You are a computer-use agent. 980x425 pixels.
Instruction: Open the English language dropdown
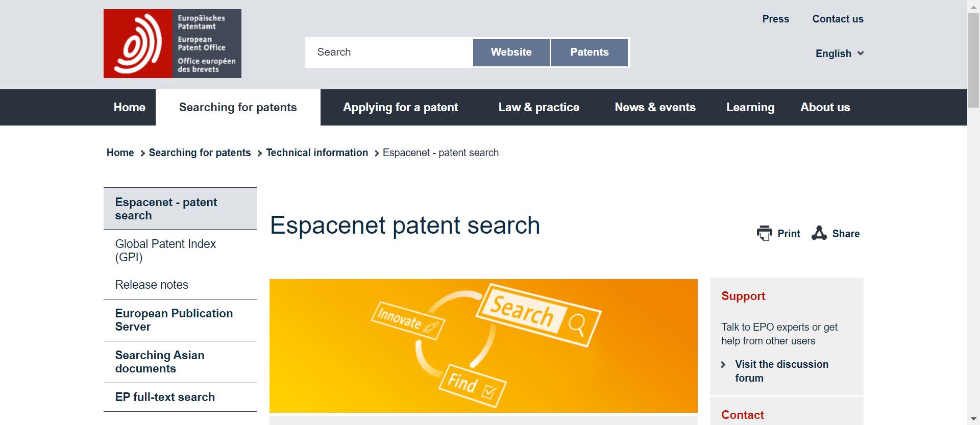pyautogui.click(x=839, y=54)
